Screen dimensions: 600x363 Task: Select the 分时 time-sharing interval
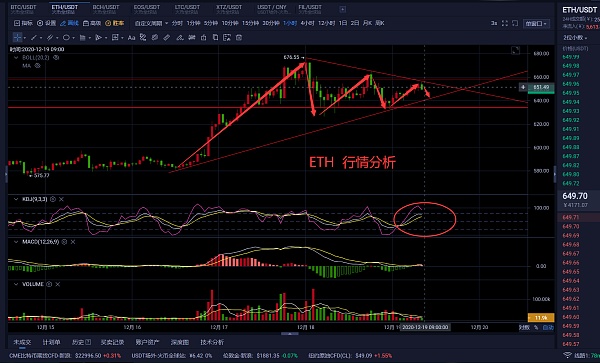[x=177, y=23]
